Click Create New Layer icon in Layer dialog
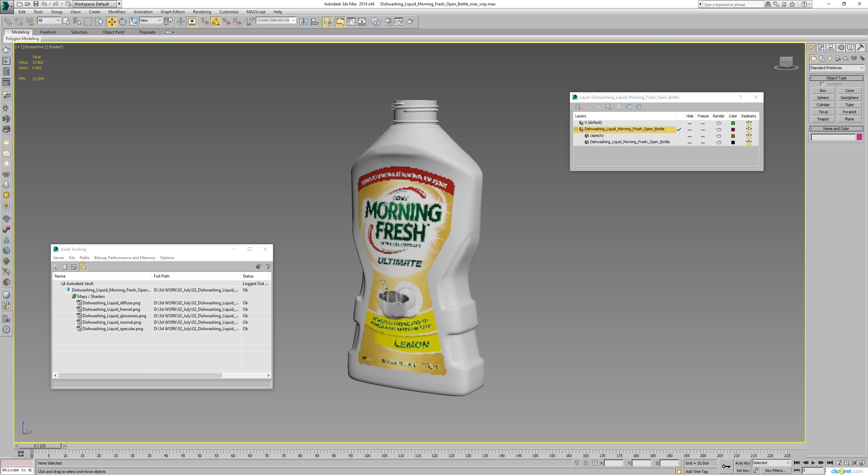This screenshot has height=475, width=868. pos(578,107)
